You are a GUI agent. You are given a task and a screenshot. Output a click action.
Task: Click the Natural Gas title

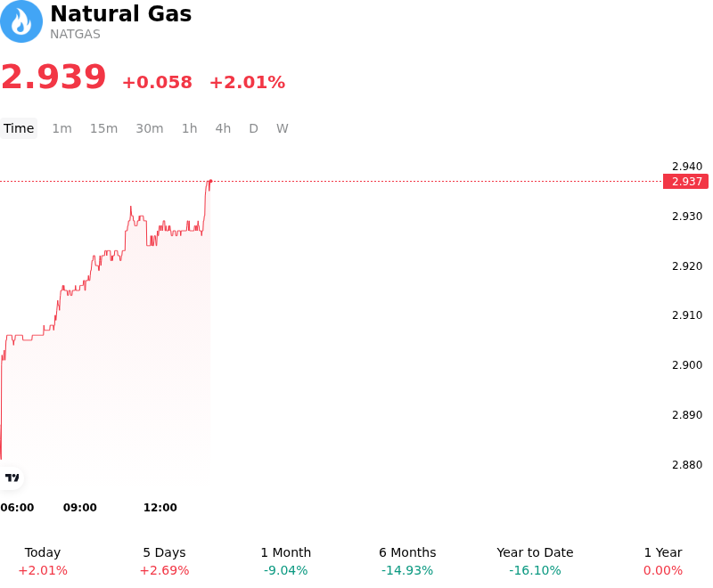tap(121, 13)
